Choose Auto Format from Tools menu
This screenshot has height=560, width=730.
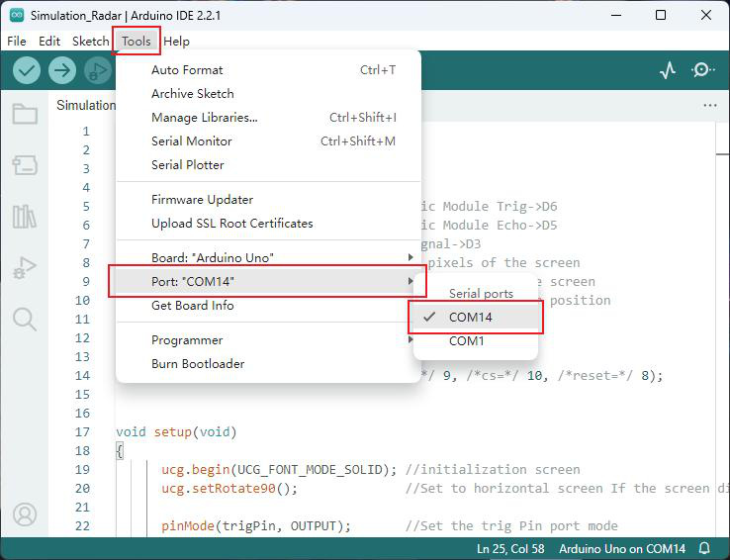268,70
